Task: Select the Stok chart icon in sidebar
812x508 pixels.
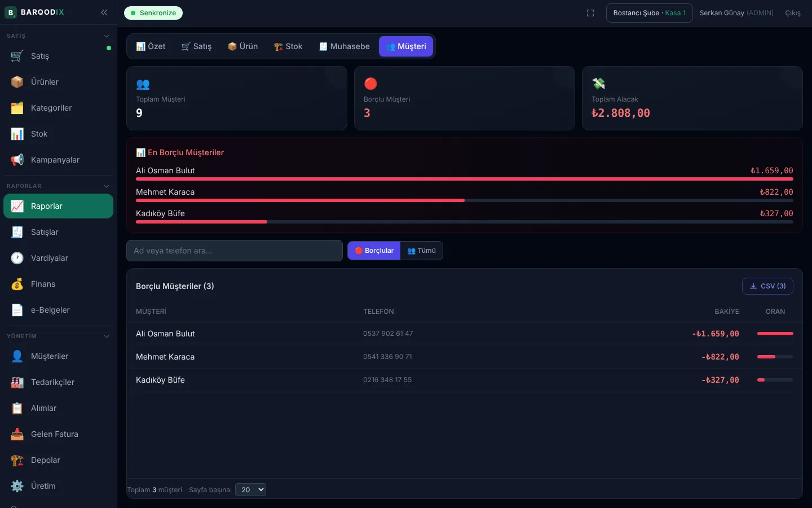Action: 17,134
